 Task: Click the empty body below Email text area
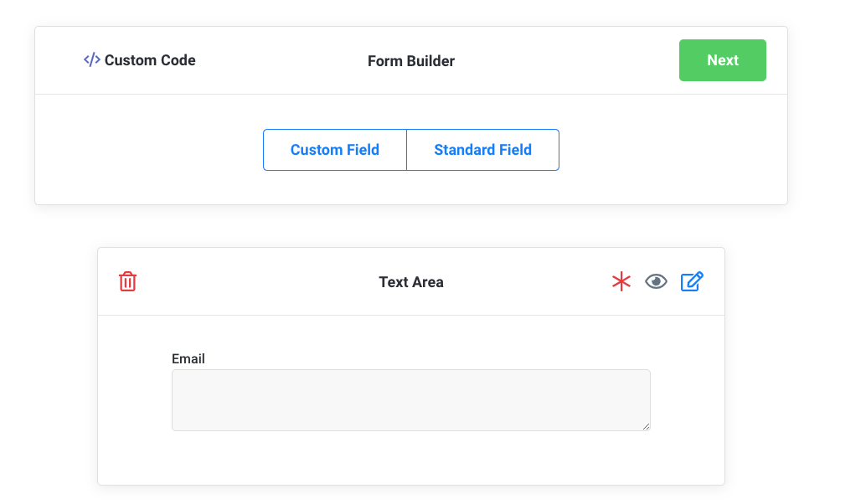coord(410,457)
